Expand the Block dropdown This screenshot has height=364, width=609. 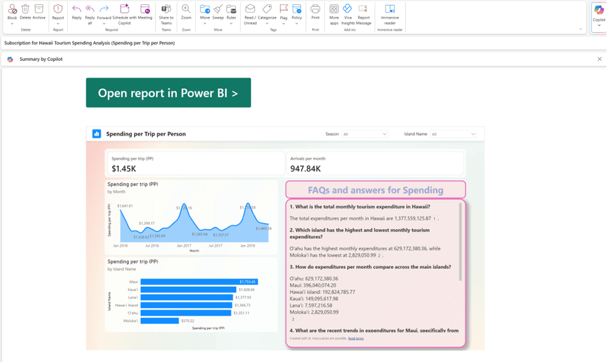pos(12,24)
